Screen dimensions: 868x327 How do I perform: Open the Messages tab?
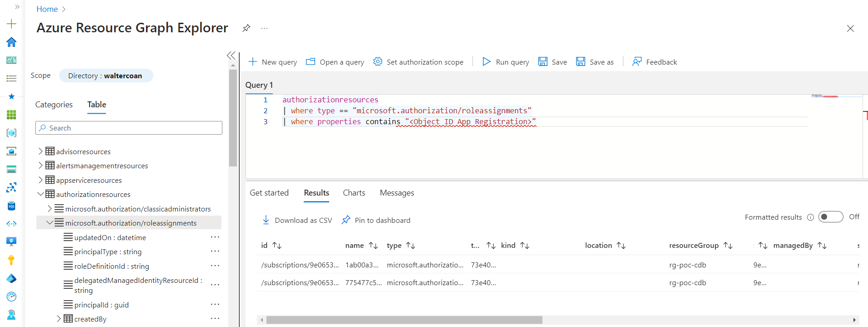(x=397, y=193)
